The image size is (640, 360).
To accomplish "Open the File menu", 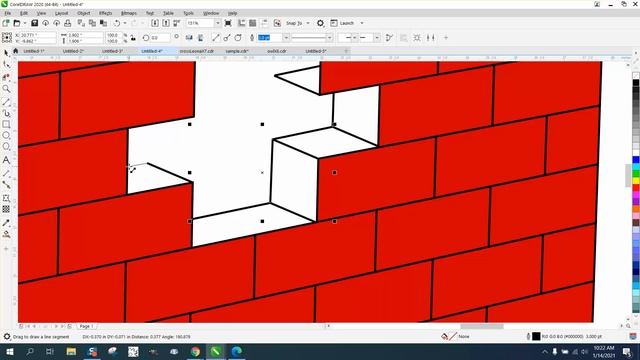I will (8, 13).
